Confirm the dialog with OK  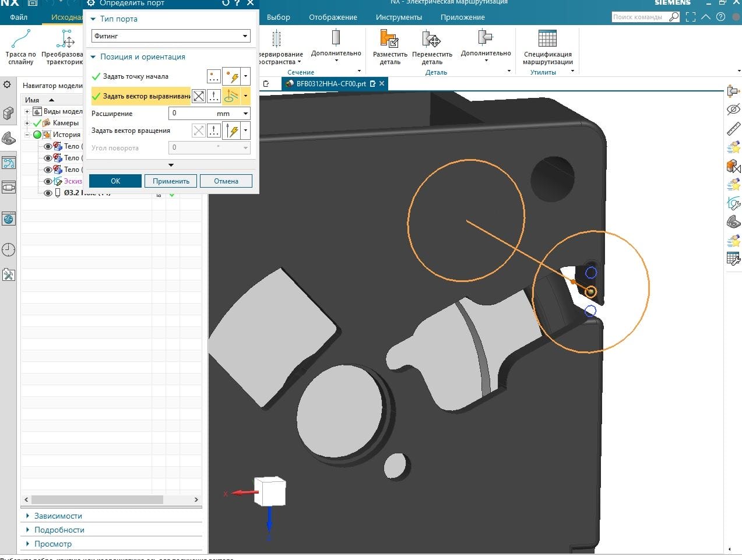[115, 181]
